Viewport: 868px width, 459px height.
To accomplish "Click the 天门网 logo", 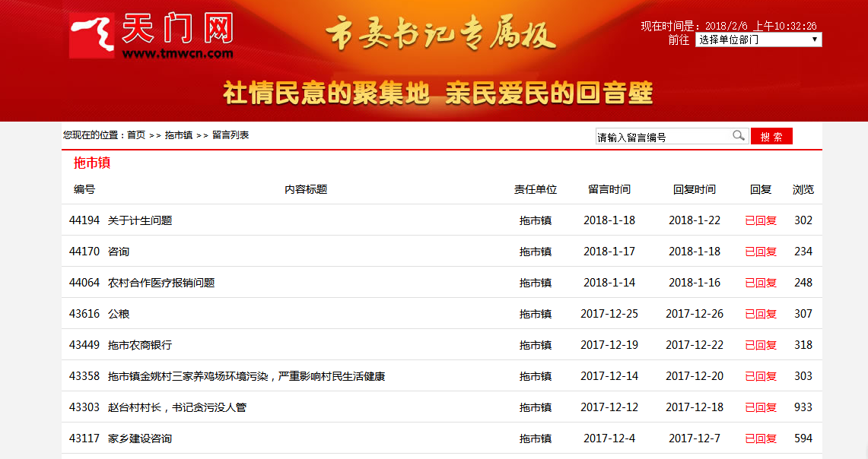I will [151, 36].
